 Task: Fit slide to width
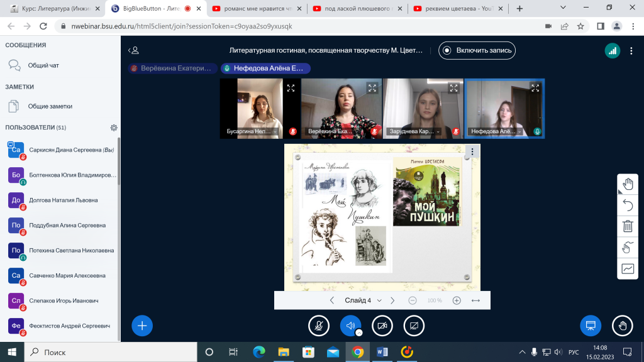click(475, 300)
